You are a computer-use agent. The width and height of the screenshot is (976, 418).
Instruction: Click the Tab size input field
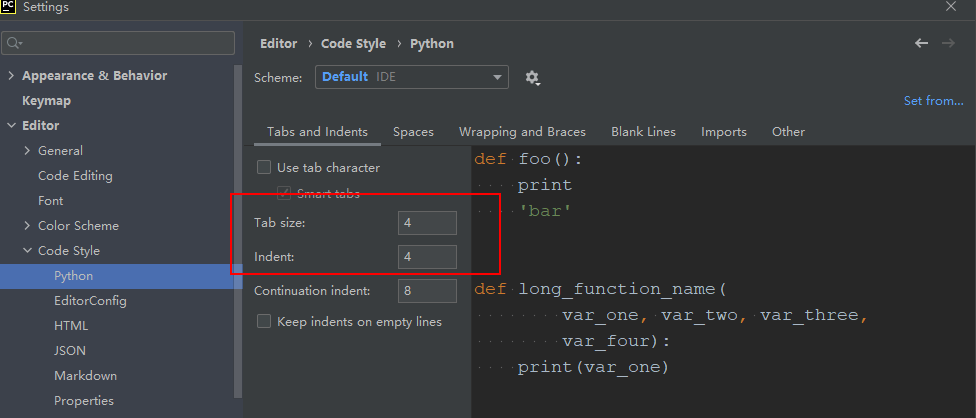427,223
